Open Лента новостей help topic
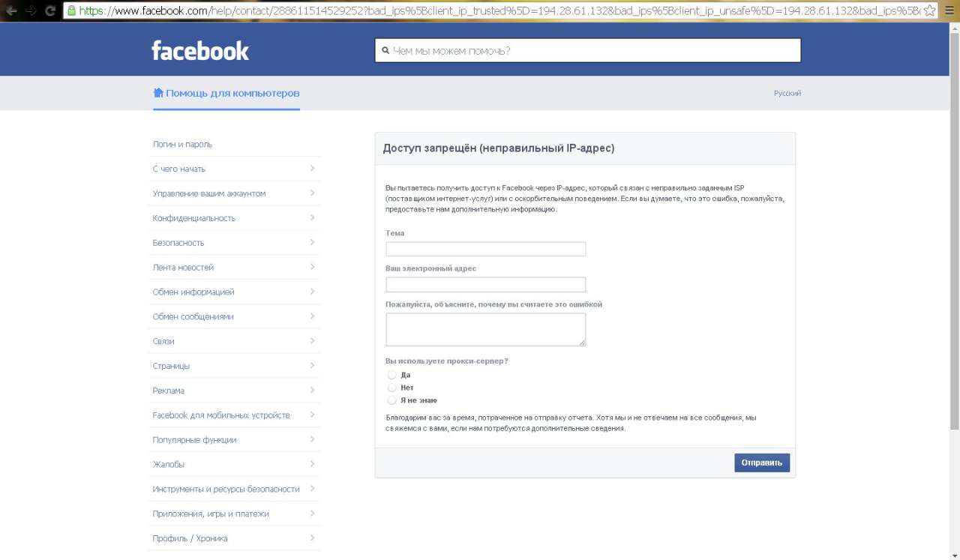 (183, 267)
